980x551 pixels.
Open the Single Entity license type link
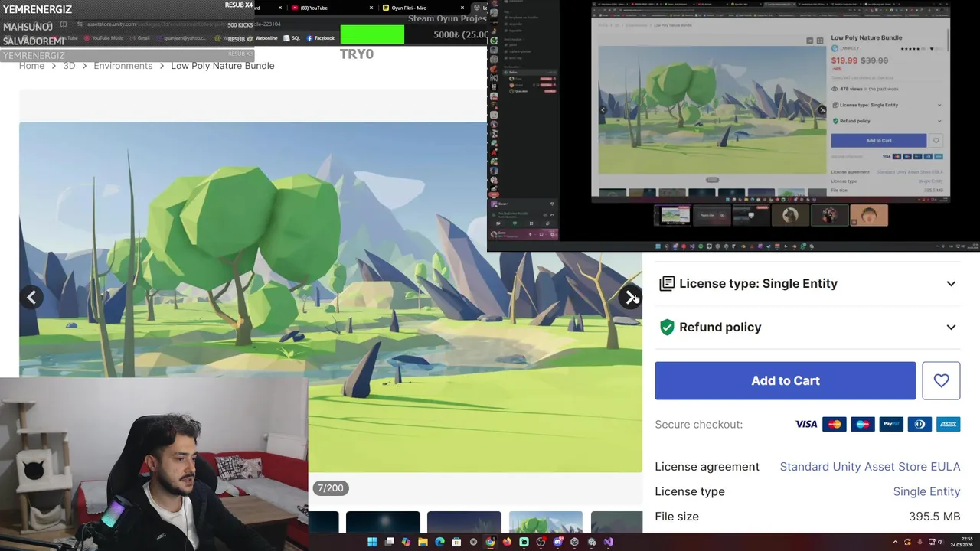pos(926,491)
